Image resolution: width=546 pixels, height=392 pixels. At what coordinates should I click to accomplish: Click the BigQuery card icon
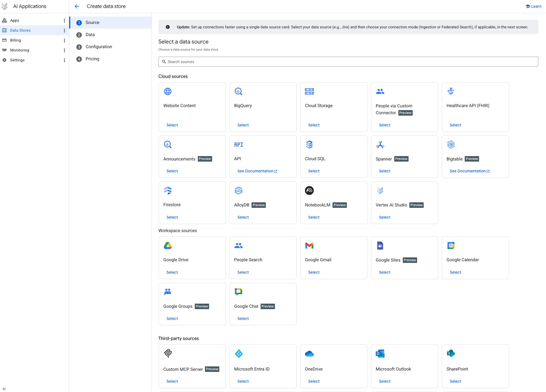click(239, 91)
